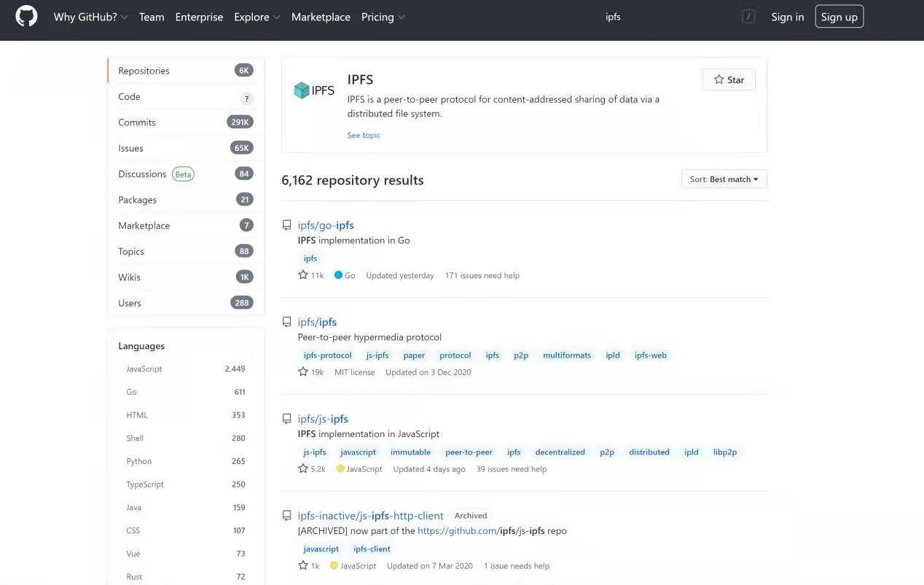Select the Code results filter

coord(186,96)
